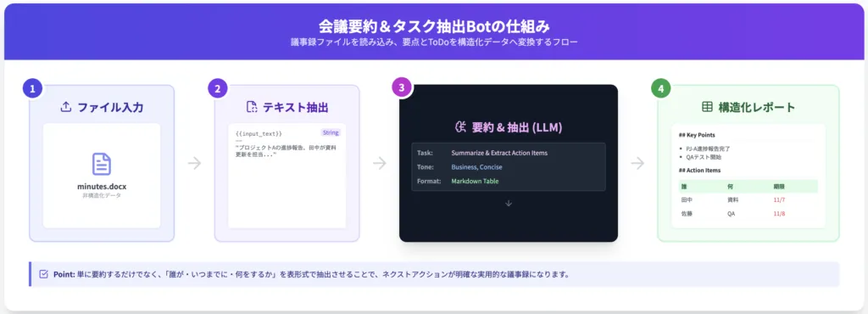
Task: Click the arrow between LLM and 構造化レポート cards
Action: 637,164
